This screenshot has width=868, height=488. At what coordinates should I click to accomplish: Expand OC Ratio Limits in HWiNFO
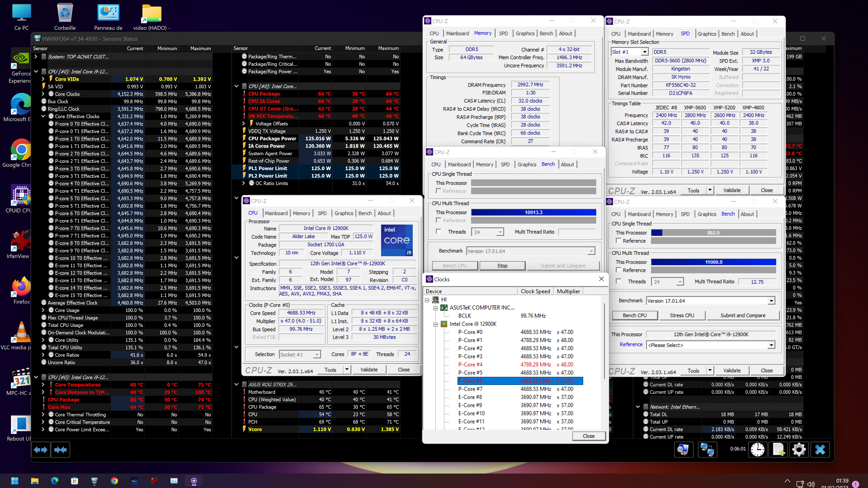click(243, 183)
